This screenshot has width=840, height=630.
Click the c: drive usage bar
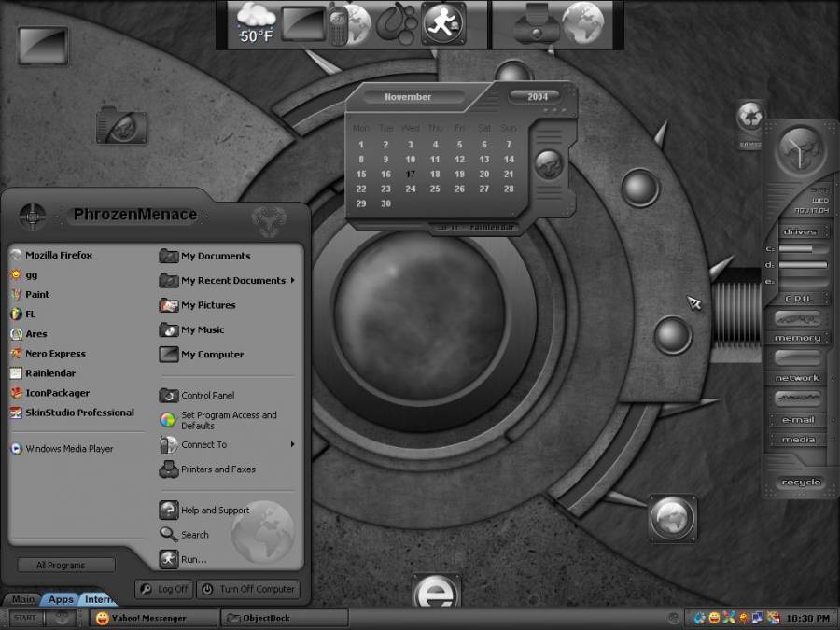point(804,249)
